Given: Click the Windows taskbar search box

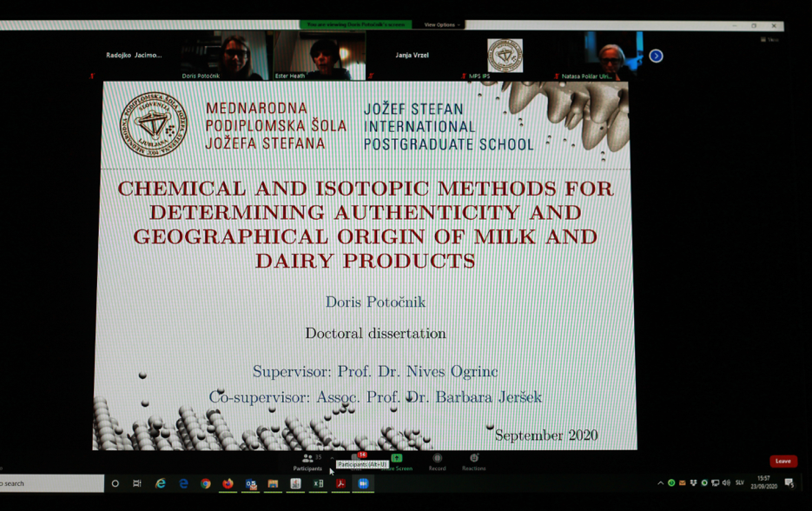Looking at the screenshot, I should [50, 484].
